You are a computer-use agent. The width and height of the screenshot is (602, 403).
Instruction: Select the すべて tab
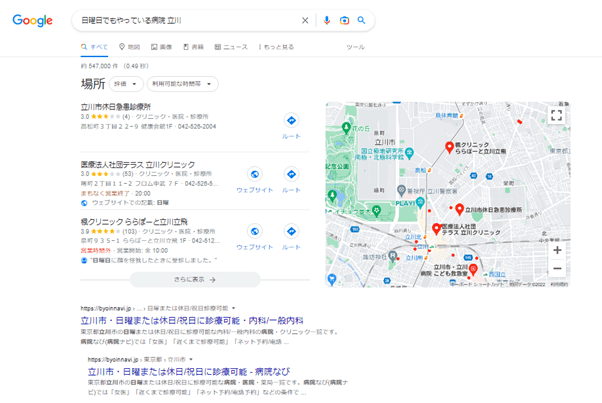point(94,47)
